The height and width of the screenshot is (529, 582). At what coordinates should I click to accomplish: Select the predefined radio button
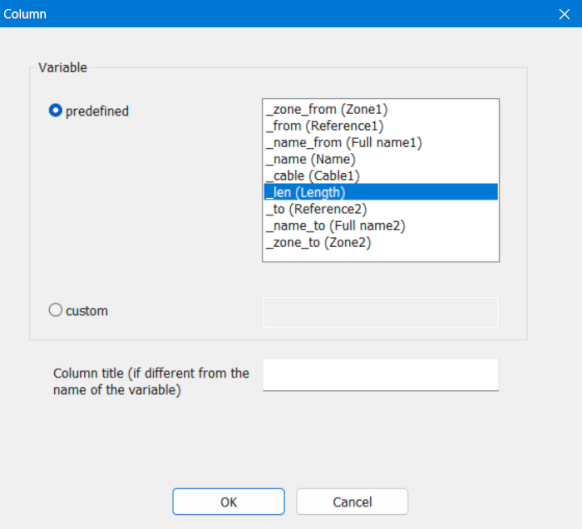[55, 111]
